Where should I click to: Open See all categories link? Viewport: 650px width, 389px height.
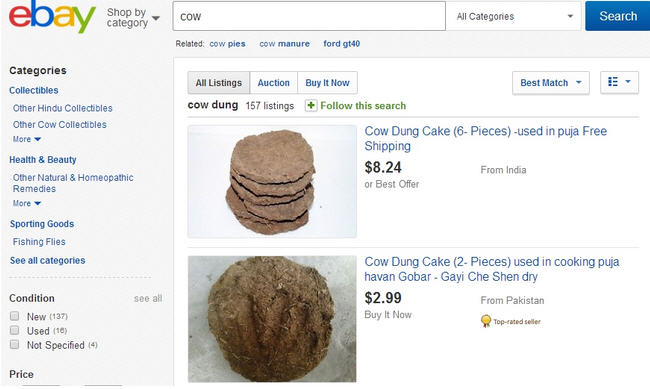pyautogui.click(x=48, y=260)
